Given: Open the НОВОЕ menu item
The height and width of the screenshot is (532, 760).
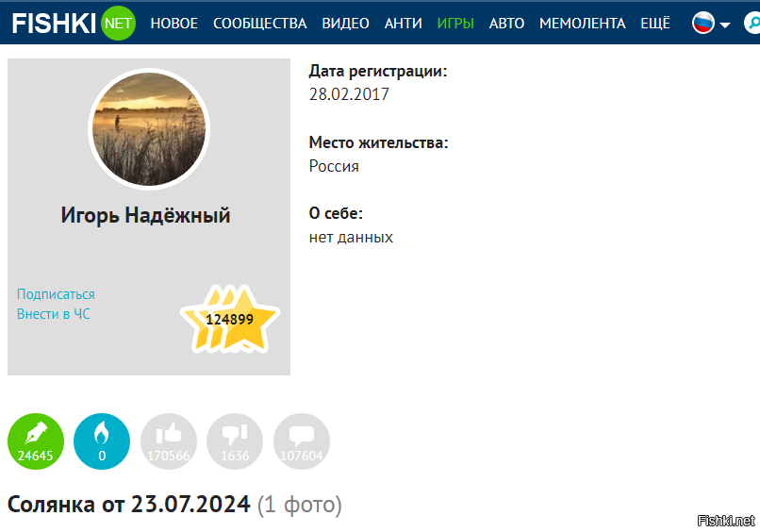Looking at the screenshot, I should pyautogui.click(x=174, y=24).
